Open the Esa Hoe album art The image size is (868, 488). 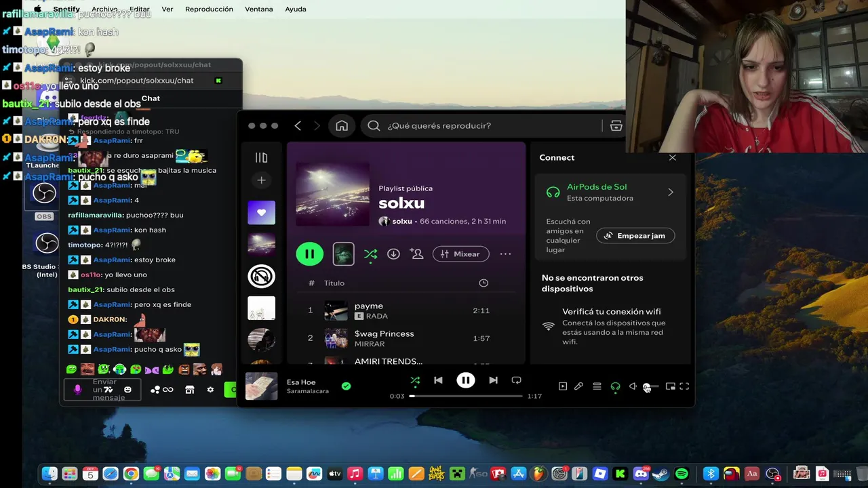261,386
